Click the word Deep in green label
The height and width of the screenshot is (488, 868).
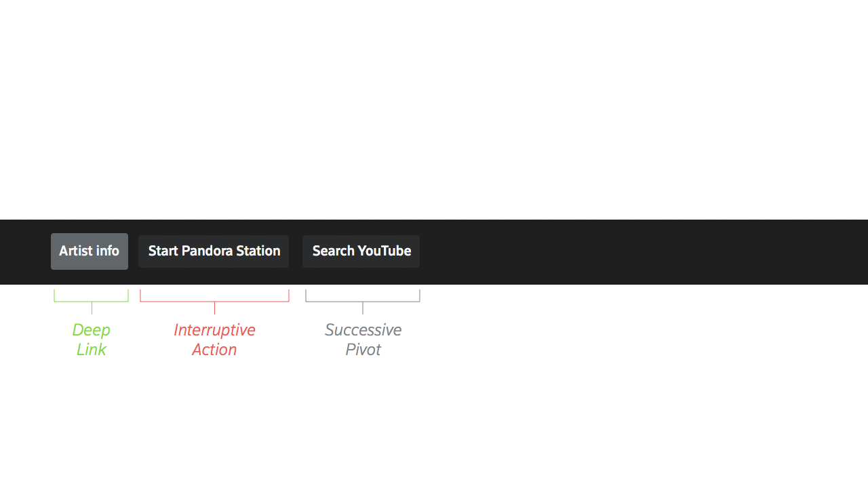coord(92,330)
